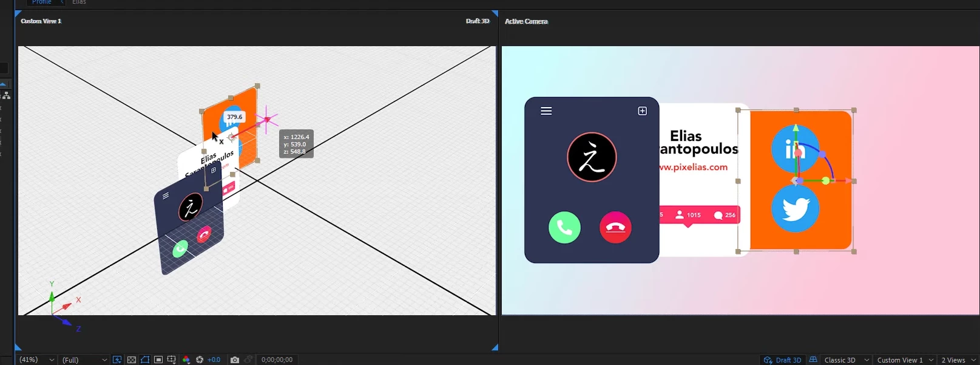Toggle the Region of Interest icon
The width and height of the screenshot is (980, 365).
(x=158, y=360)
